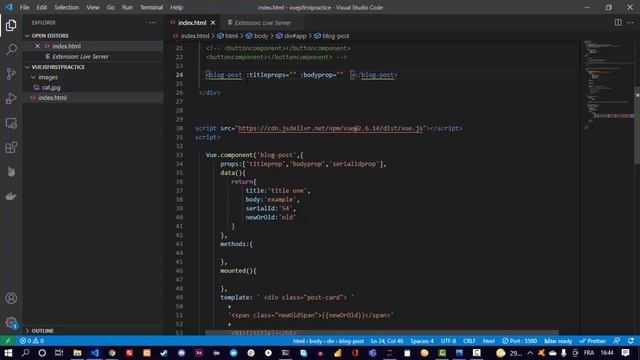Image resolution: width=640 pixels, height=360 pixels.
Task: Click the remote window indicator in status bar
Action: [8, 341]
